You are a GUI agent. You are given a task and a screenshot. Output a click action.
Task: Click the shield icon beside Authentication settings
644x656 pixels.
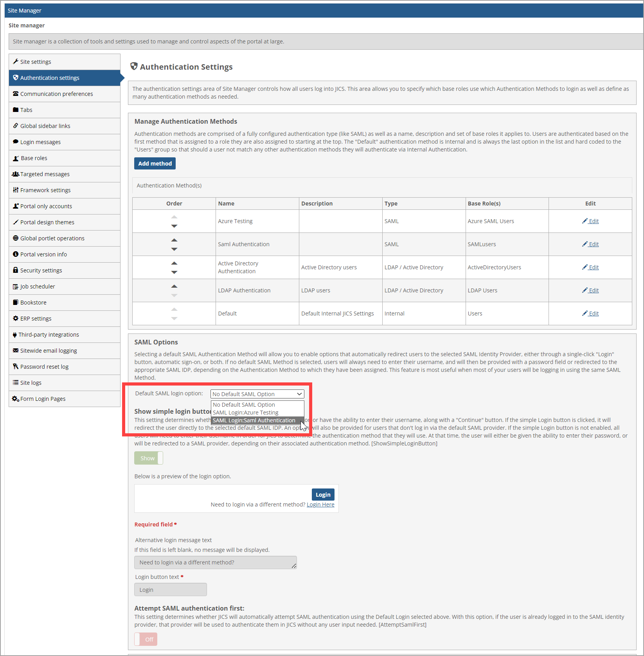pos(16,77)
